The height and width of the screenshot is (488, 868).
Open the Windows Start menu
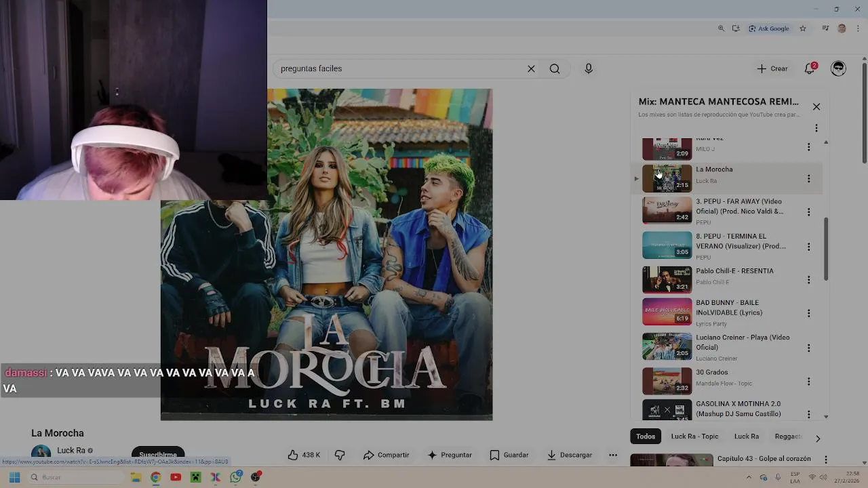(14, 477)
